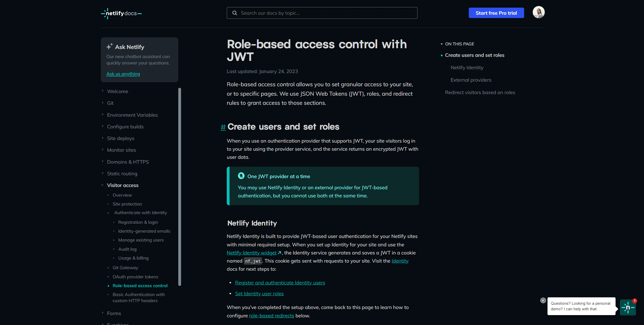Expand the Forms section in sidebar

(103, 313)
